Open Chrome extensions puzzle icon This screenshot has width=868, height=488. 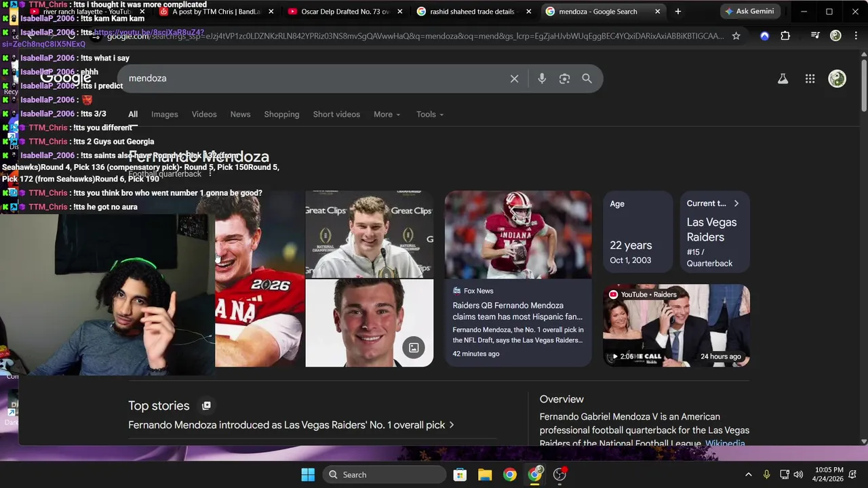pyautogui.click(x=785, y=36)
